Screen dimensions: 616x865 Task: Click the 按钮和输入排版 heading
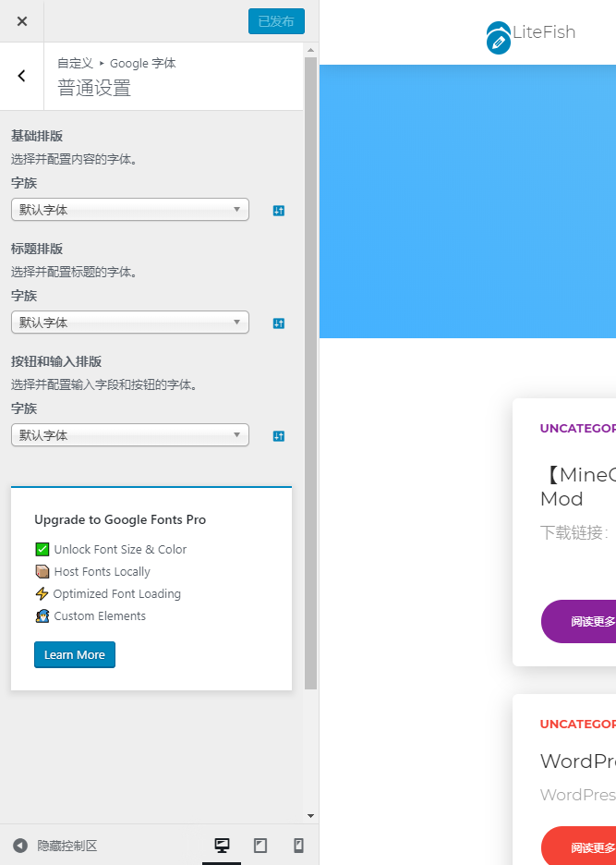click(56, 361)
